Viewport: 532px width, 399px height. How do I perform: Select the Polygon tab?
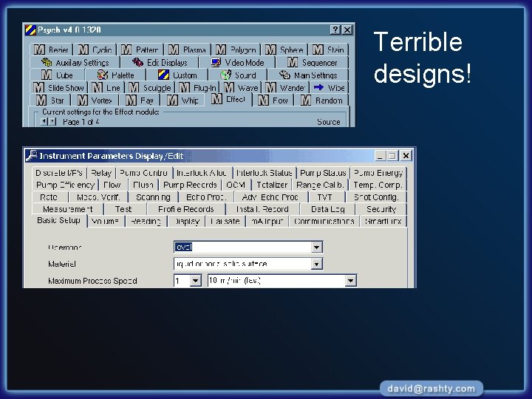pos(236,50)
